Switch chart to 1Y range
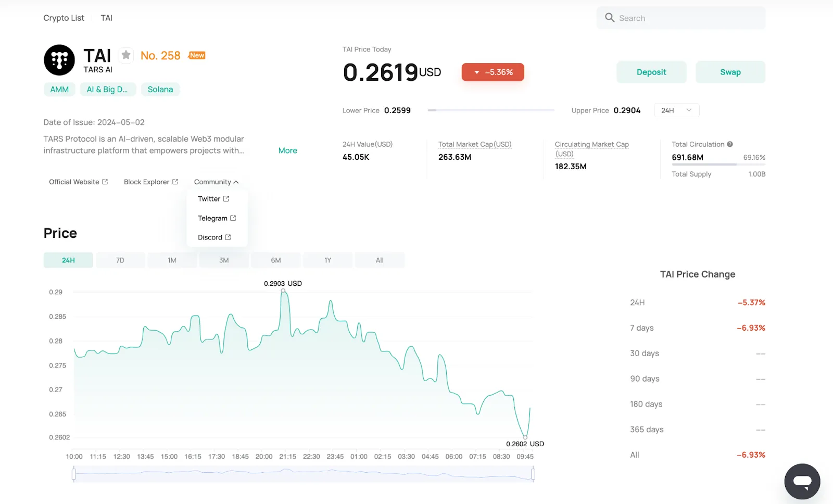Viewport: 833px width, 504px height. click(327, 260)
